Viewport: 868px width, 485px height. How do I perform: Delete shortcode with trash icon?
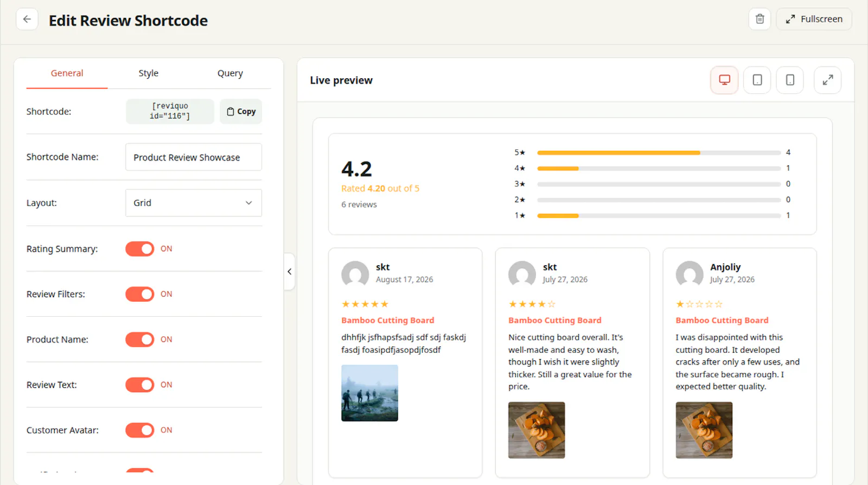pos(759,19)
